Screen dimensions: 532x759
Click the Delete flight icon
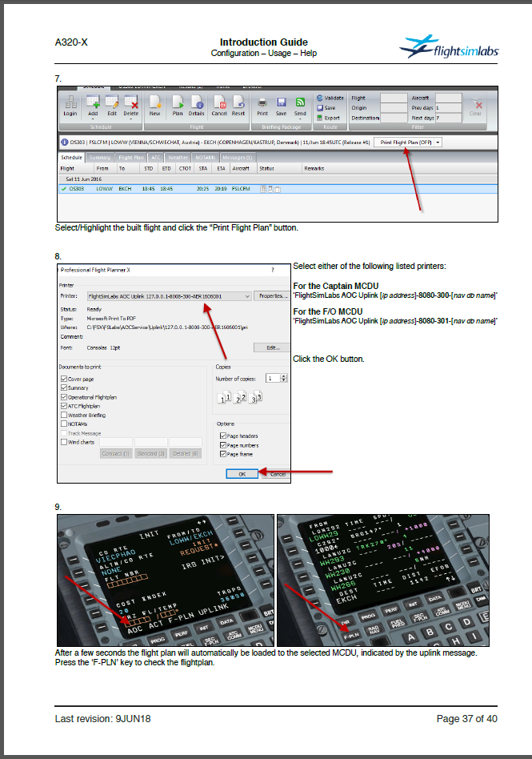pos(130,103)
